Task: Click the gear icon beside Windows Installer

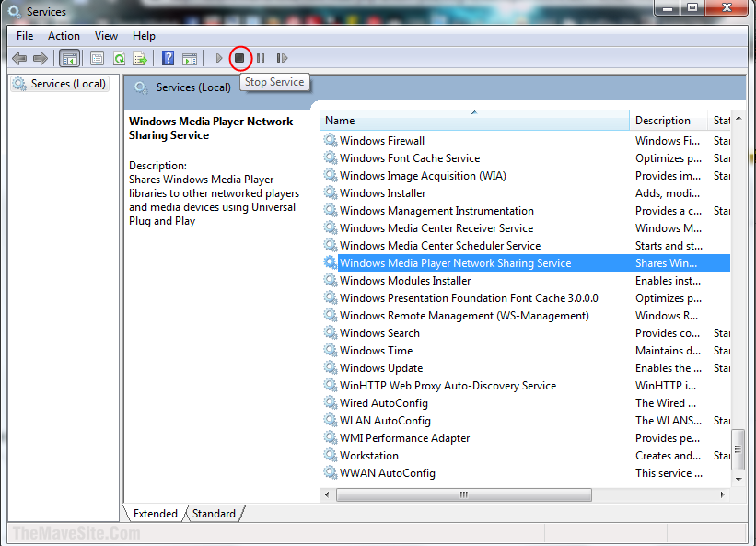Action: click(331, 192)
